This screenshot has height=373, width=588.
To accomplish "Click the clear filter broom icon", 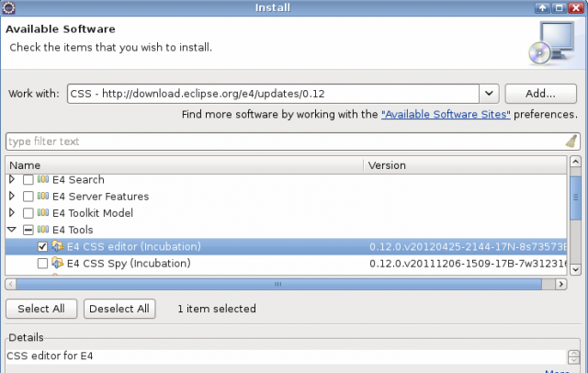I will (571, 141).
